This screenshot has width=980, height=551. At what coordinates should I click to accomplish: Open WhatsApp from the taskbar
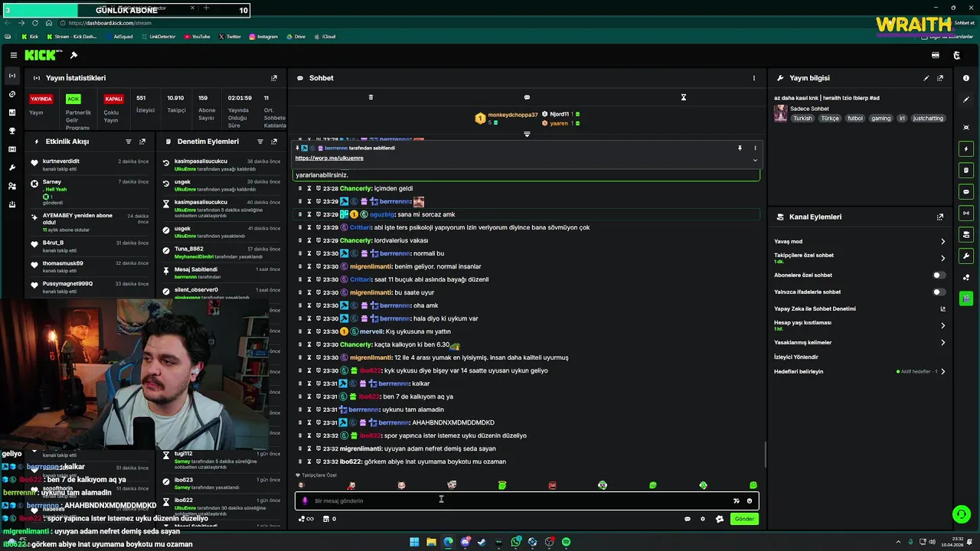[x=516, y=542]
